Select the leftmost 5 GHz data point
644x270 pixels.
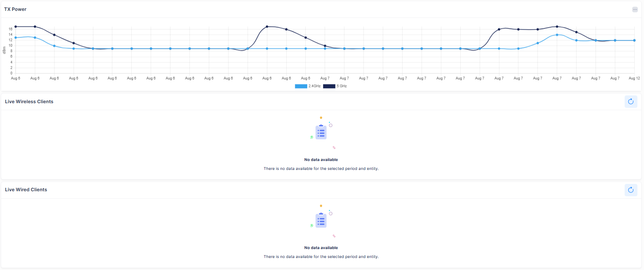pyautogui.click(x=15, y=27)
